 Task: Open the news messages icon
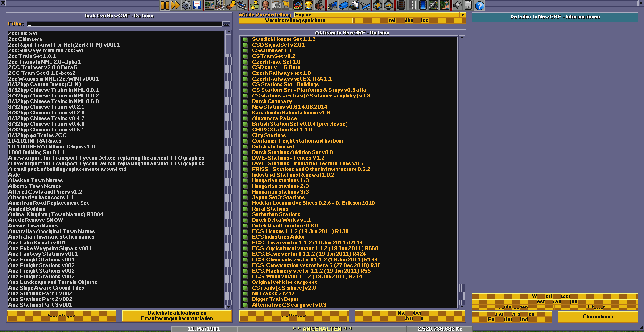[468, 5]
